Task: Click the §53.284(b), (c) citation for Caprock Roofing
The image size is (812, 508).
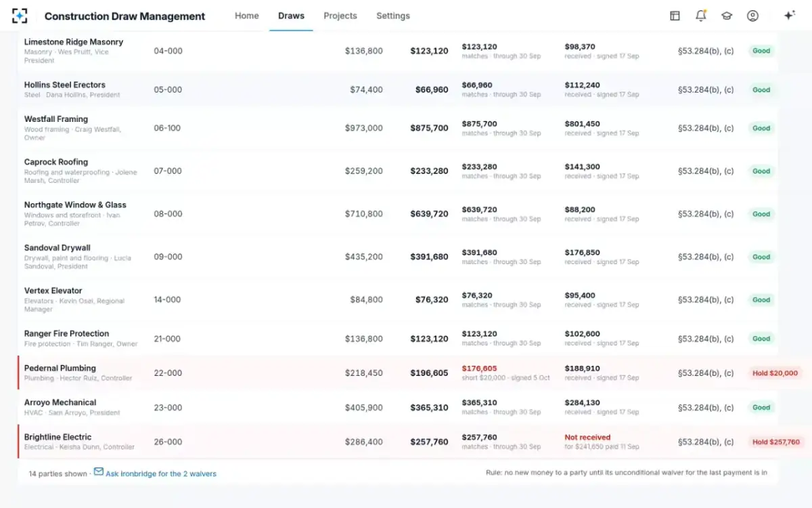Action: click(x=706, y=171)
